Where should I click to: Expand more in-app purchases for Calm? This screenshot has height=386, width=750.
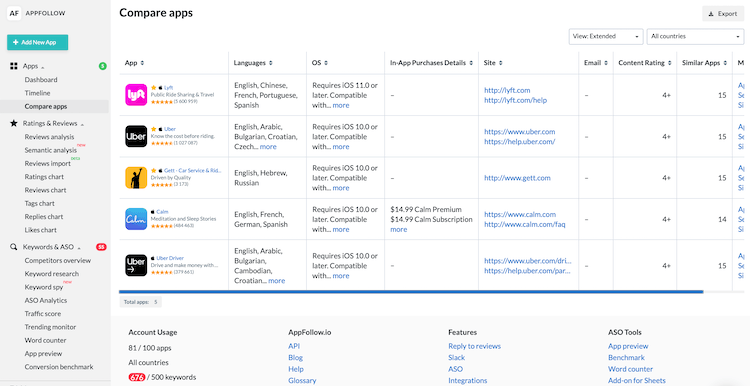click(398, 230)
